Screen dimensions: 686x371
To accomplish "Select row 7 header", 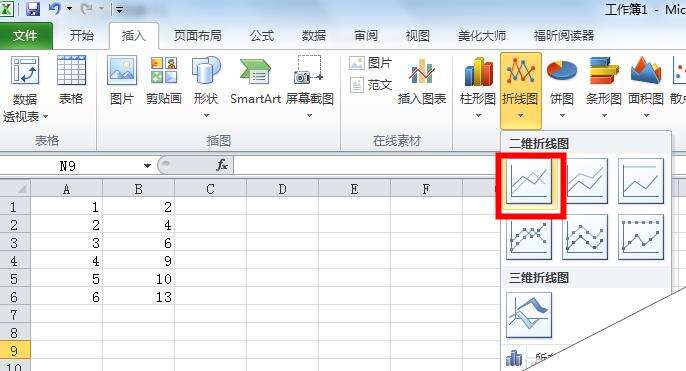I will coord(15,315).
